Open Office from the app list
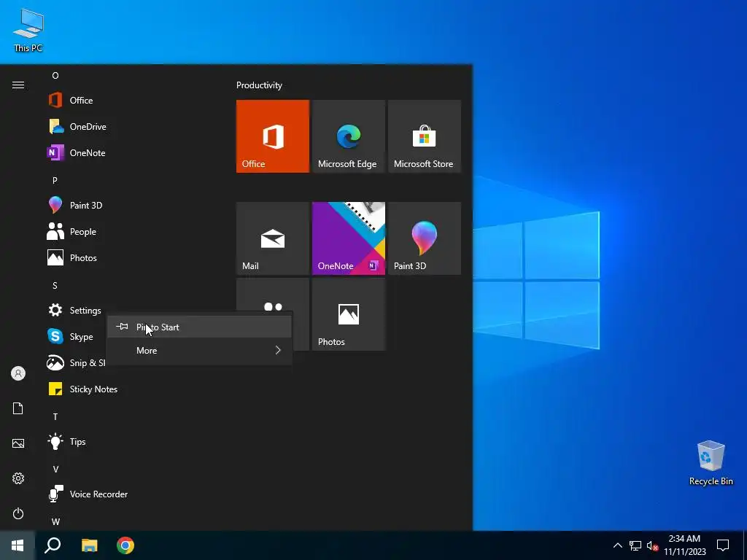This screenshot has height=560, width=747. pos(133,101)
